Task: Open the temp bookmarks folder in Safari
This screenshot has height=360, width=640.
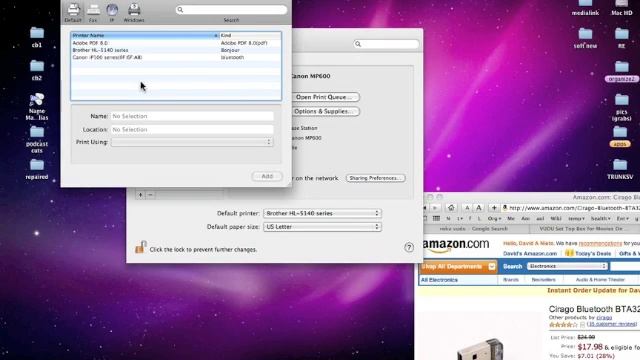Action: (x=576, y=219)
